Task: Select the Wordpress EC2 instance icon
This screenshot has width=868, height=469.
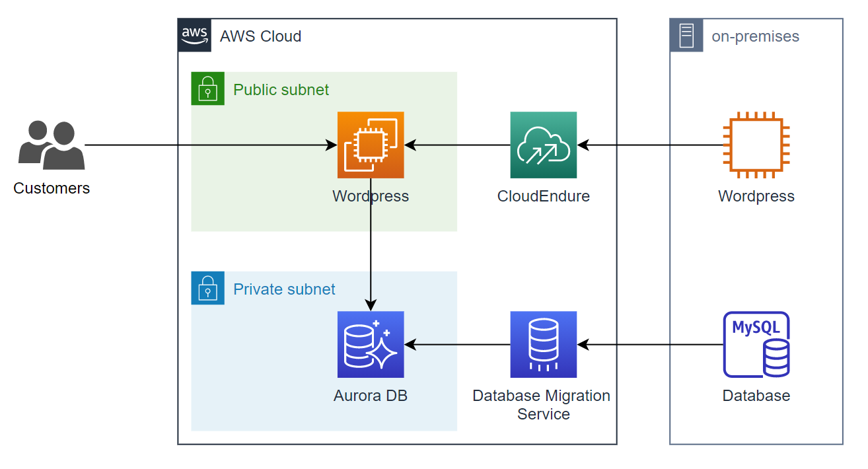Action: pos(371,145)
